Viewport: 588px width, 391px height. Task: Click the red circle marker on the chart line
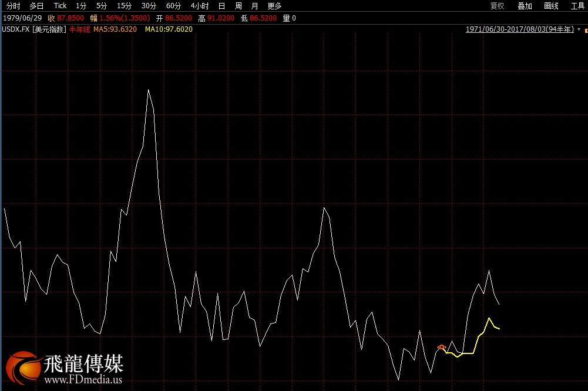(x=442, y=347)
